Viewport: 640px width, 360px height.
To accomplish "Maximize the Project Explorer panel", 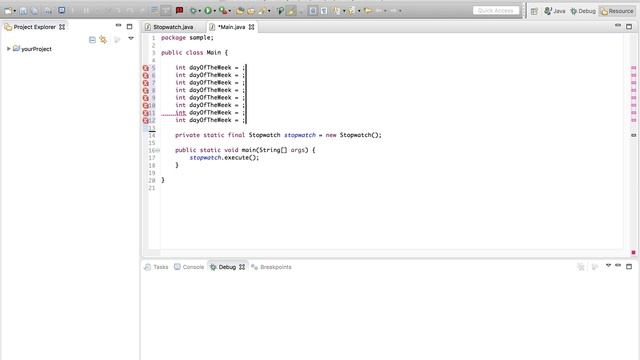I will [129, 27].
